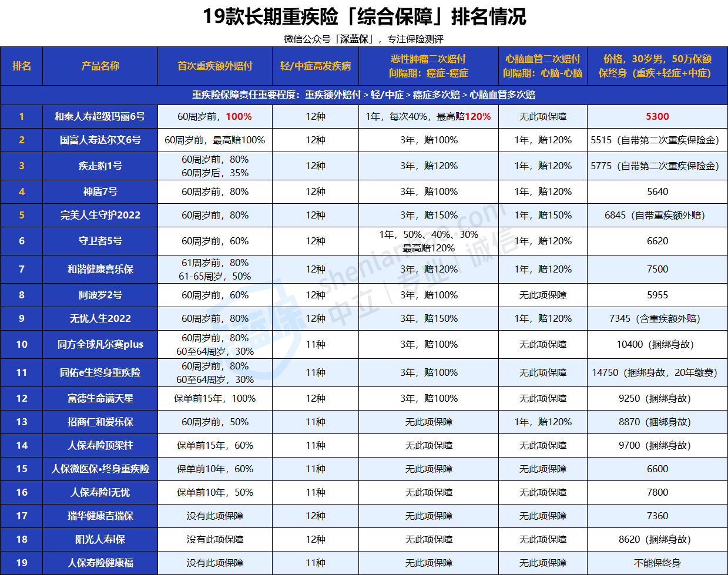728x575 pixels.
Task: Select the 恶性肿瘤二次赔付 column header
Action: click(x=428, y=66)
